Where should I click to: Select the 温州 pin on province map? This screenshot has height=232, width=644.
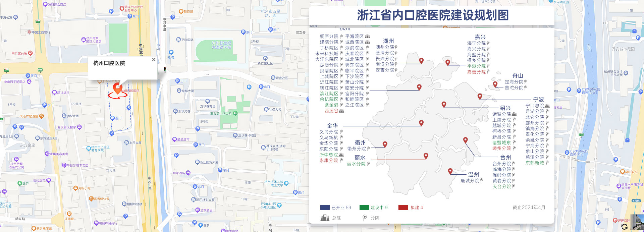[x=450, y=171]
